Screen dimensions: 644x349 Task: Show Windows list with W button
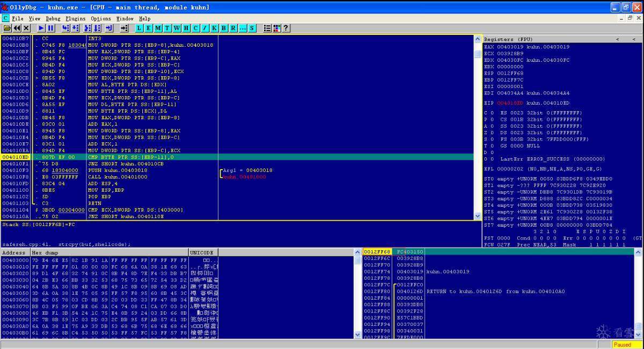(x=177, y=28)
